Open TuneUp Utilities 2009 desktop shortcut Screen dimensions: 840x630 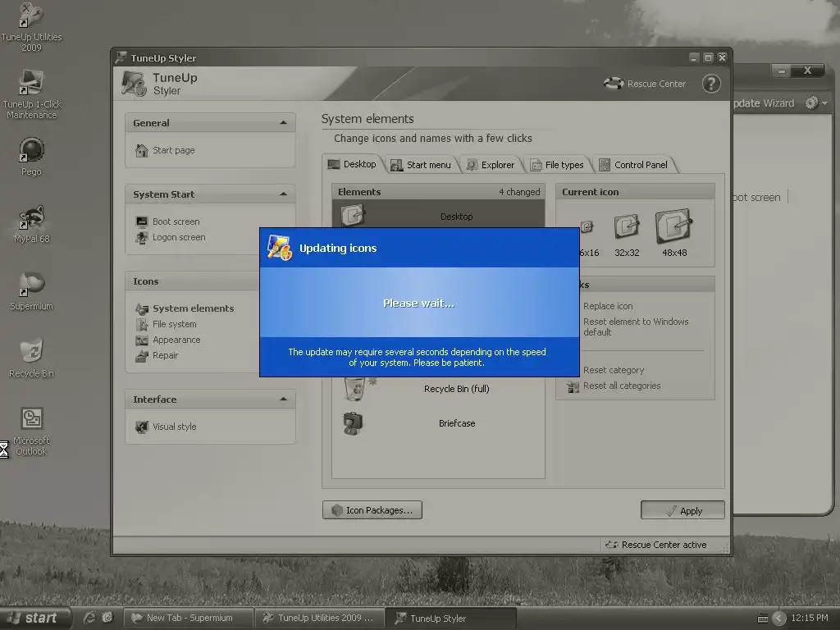tap(31, 27)
